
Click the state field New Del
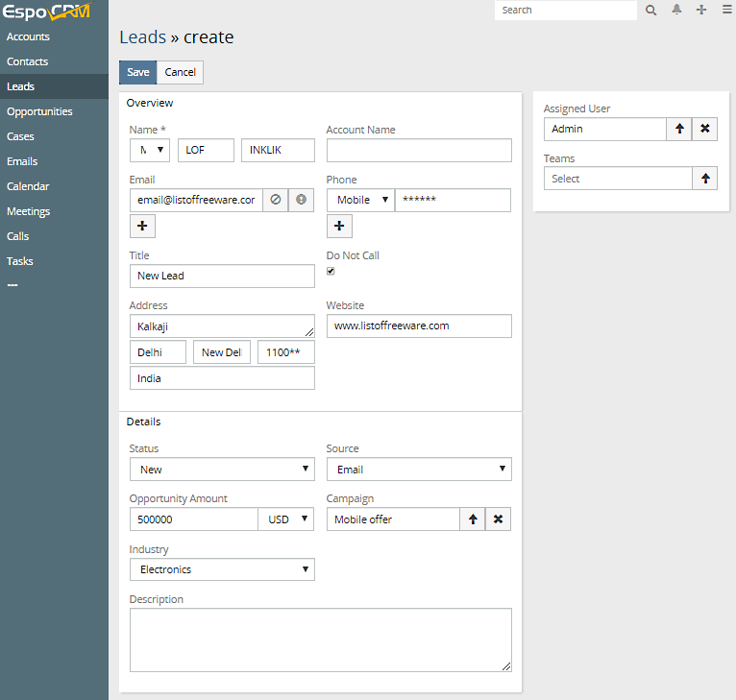coord(222,351)
